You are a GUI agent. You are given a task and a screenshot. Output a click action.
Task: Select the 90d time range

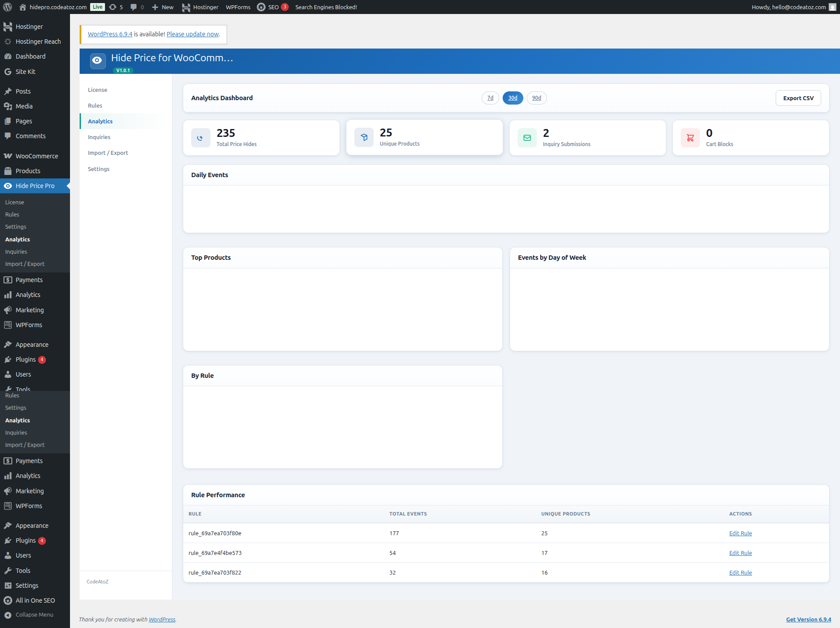536,98
